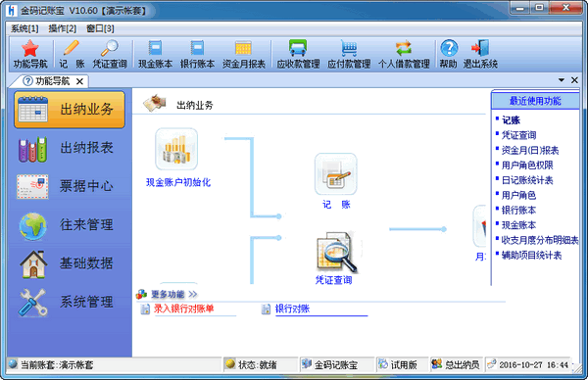588x380 pixels.
Task: Open the 银行对账 link
Action: click(292, 309)
